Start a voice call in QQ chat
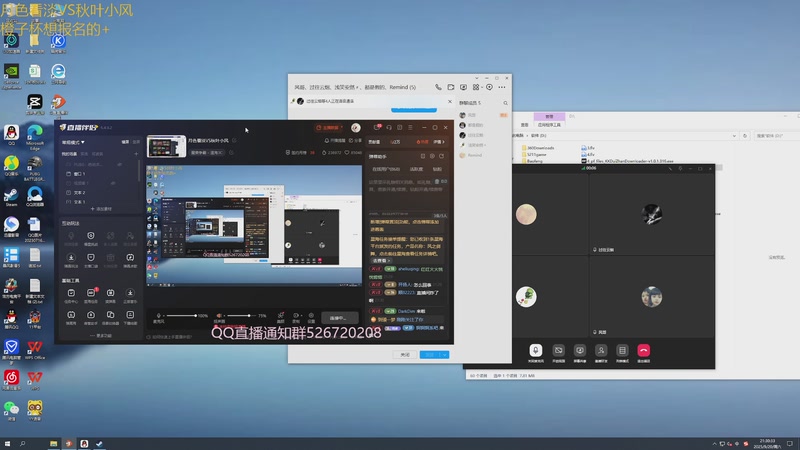Screen dimensions: 800x450 click(x=438, y=87)
